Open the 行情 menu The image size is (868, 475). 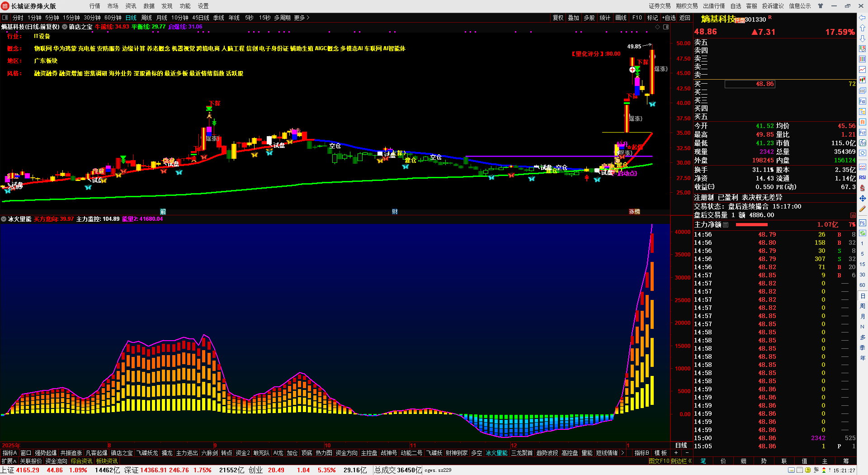[x=95, y=6]
